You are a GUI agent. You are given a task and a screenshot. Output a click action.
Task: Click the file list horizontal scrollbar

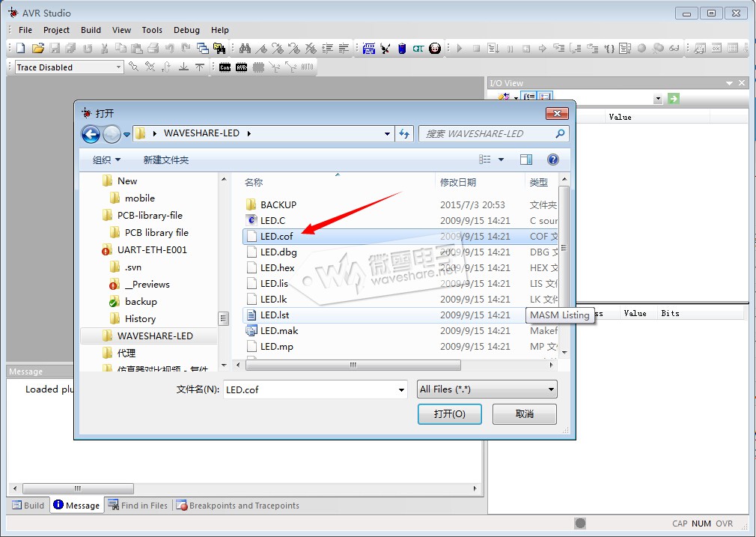click(x=353, y=365)
